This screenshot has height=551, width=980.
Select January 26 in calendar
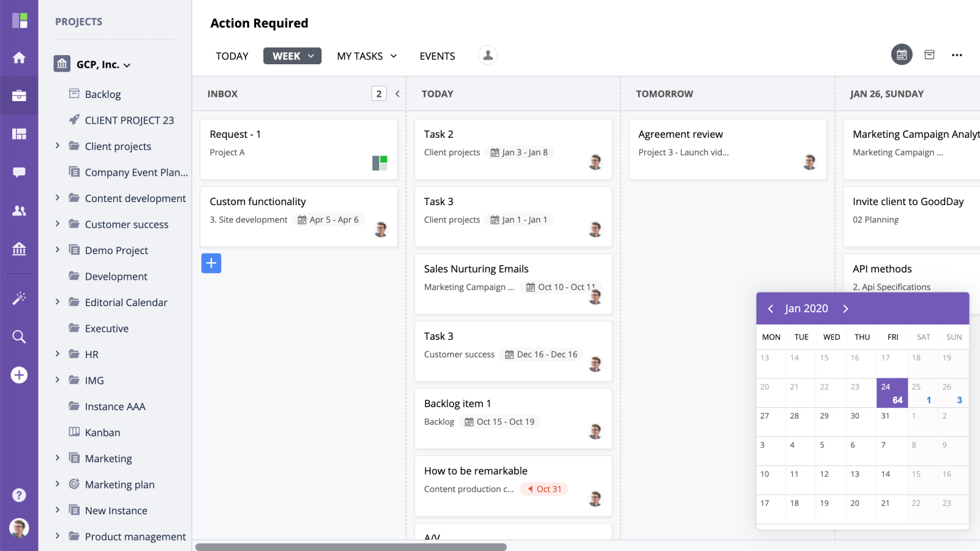pyautogui.click(x=954, y=393)
